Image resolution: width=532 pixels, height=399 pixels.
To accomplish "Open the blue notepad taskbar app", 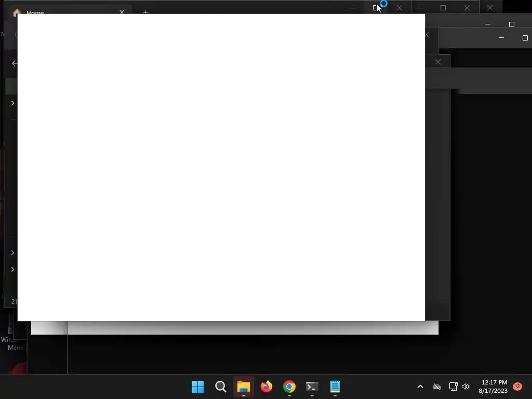I will click(x=335, y=387).
